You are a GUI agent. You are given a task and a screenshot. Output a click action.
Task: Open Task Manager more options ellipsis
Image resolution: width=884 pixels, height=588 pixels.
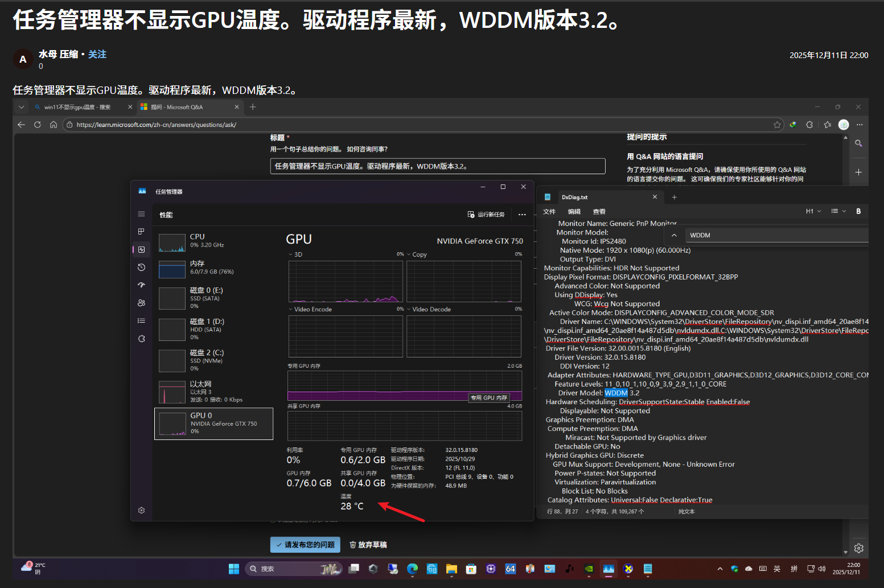(x=522, y=215)
